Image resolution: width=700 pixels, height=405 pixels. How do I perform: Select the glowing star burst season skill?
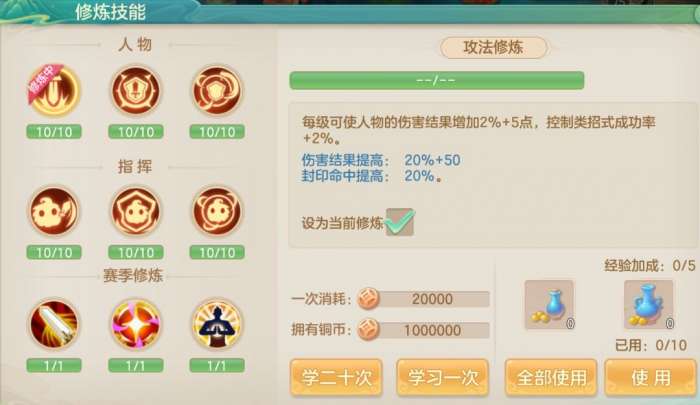point(136,325)
